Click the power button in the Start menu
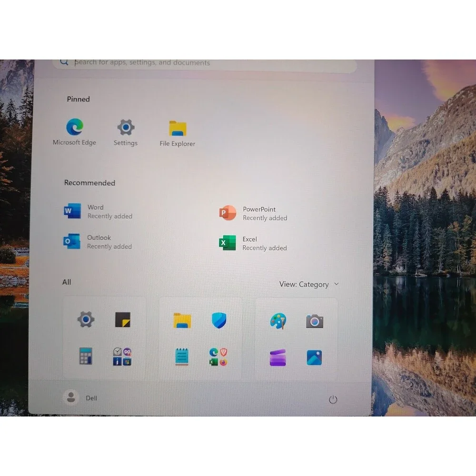This screenshot has width=476, height=476. click(x=333, y=399)
